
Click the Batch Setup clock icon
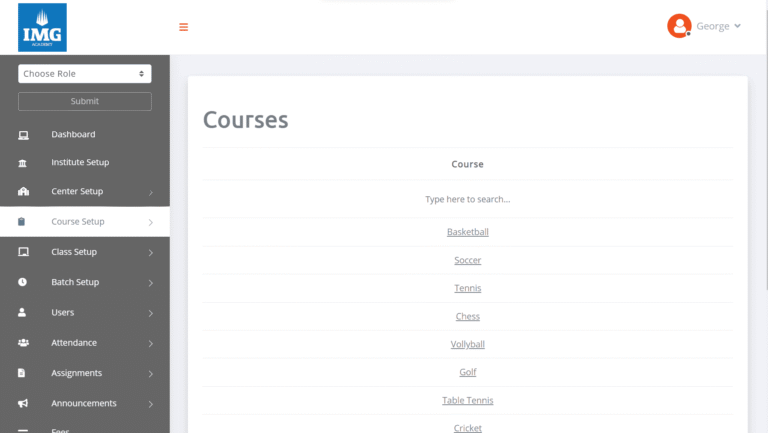(23, 283)
